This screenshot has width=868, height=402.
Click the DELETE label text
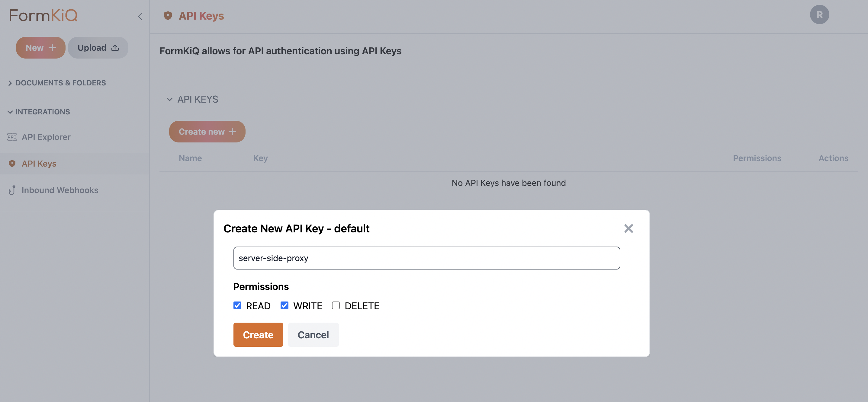[x=362, y=306]
